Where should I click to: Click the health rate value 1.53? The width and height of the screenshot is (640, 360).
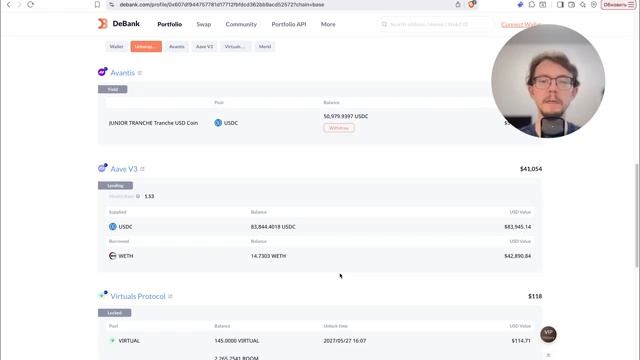click(x=149, y=196)
